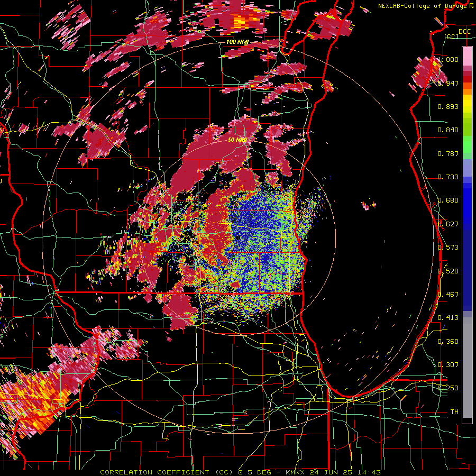Click the 50 NMI range ring label
Image resolution: width=476 pixels, height=476 pixels.
click(237, 140)
